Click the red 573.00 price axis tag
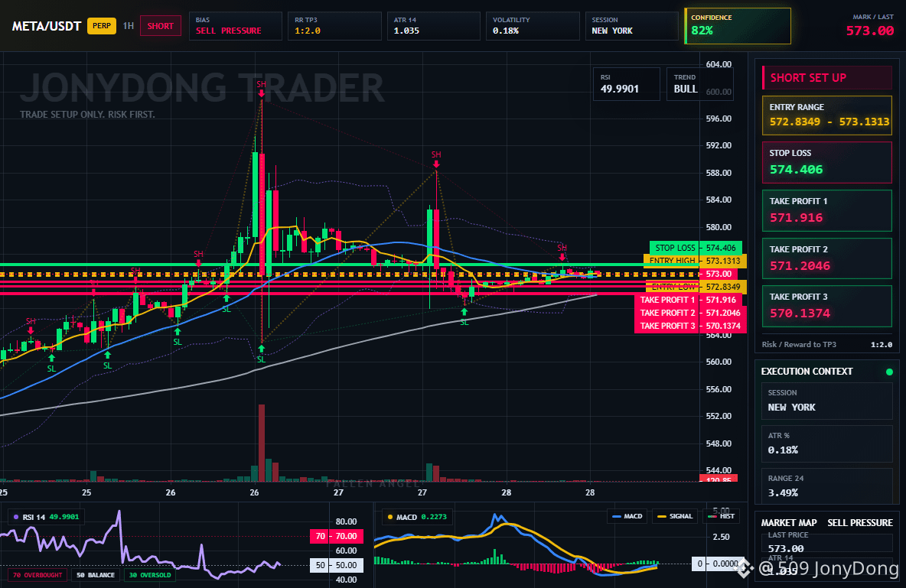Screen dimensions: 906x588 tap(719, 274)
